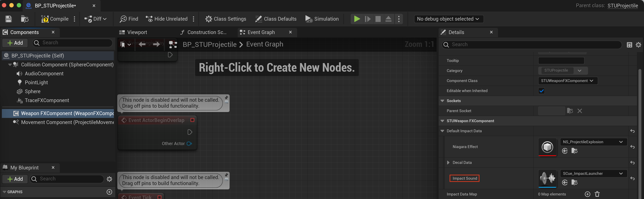
Task: Click the Eject playback icon
Action: [388, 19]
